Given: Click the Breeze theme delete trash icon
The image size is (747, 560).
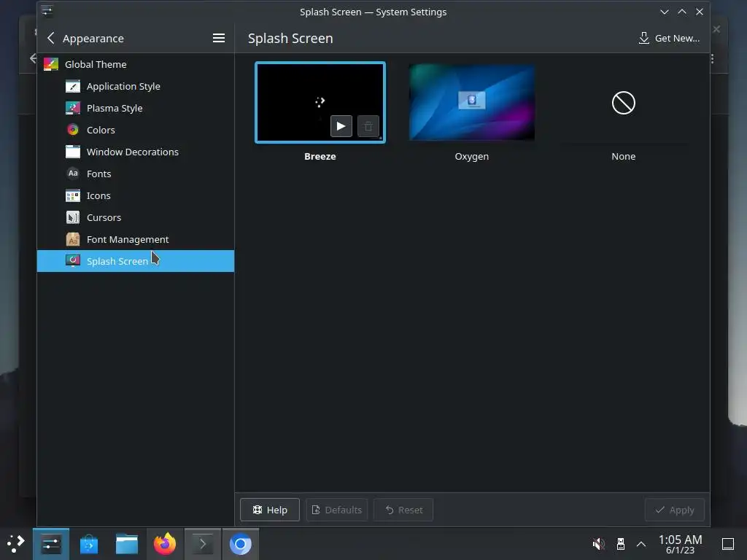Looking at the screenshot, I should (x=368, y=126).
